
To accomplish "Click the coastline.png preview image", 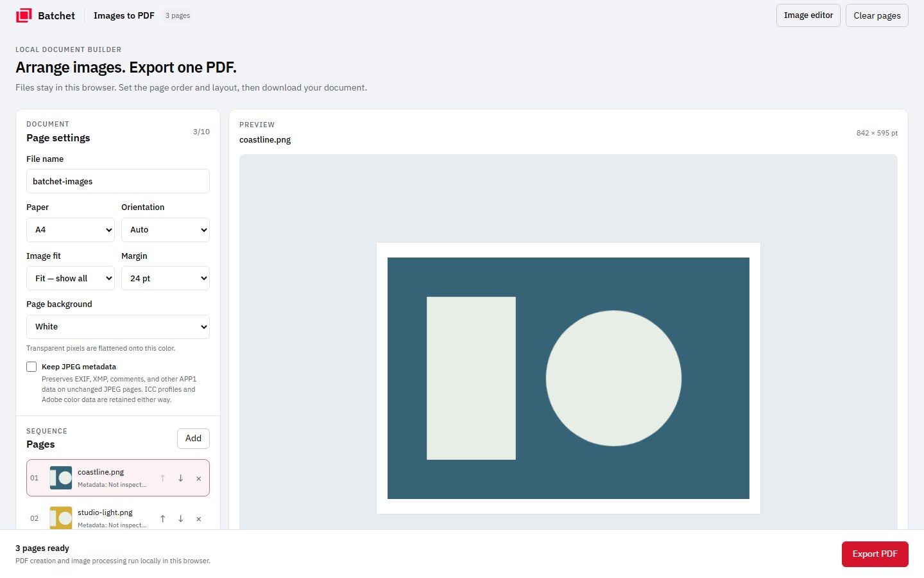I will [569, 378].
